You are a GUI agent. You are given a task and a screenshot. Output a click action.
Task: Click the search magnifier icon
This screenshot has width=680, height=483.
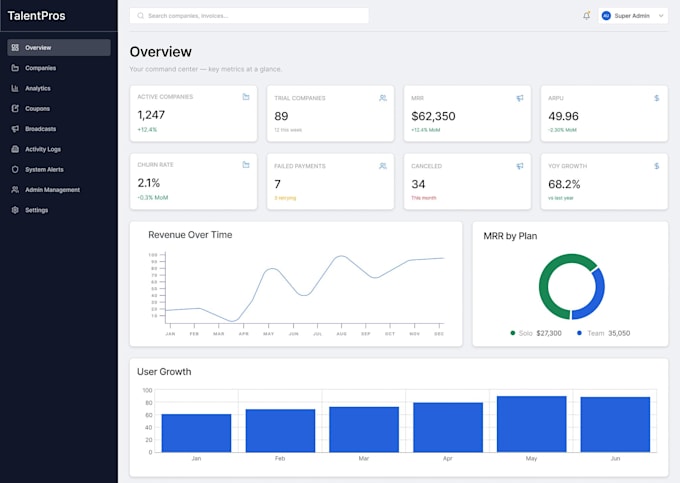(x=141, y=16)
